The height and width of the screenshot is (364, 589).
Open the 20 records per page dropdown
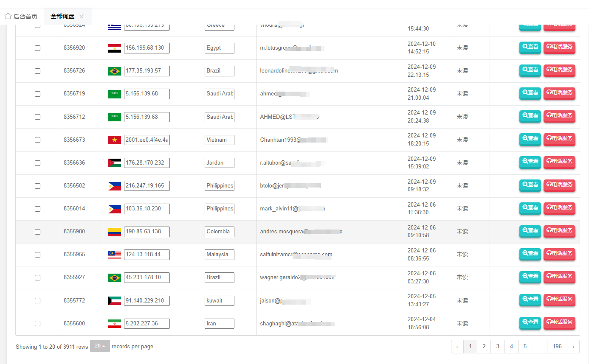pos(100,346)
